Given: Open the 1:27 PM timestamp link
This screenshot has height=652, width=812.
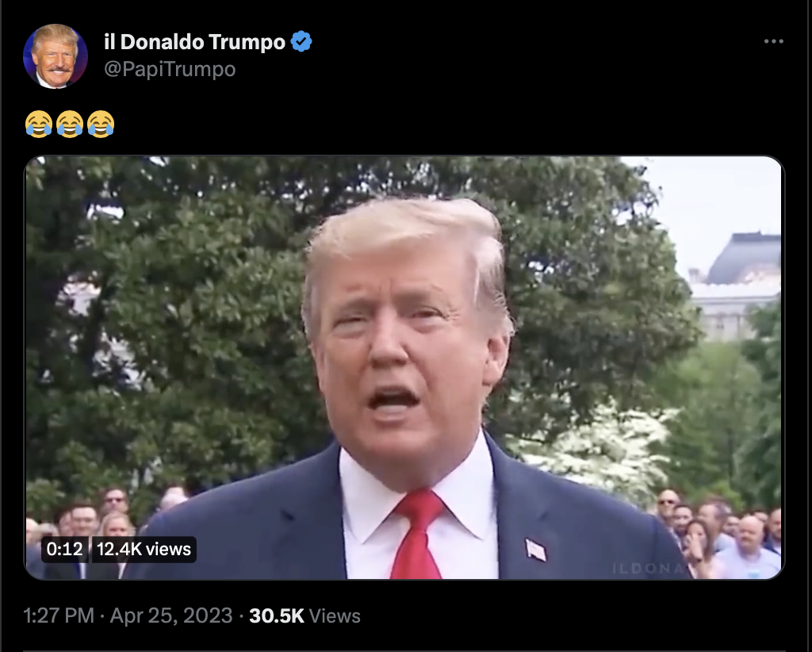Looking at the screenshot, I should (x=59, y=616).
